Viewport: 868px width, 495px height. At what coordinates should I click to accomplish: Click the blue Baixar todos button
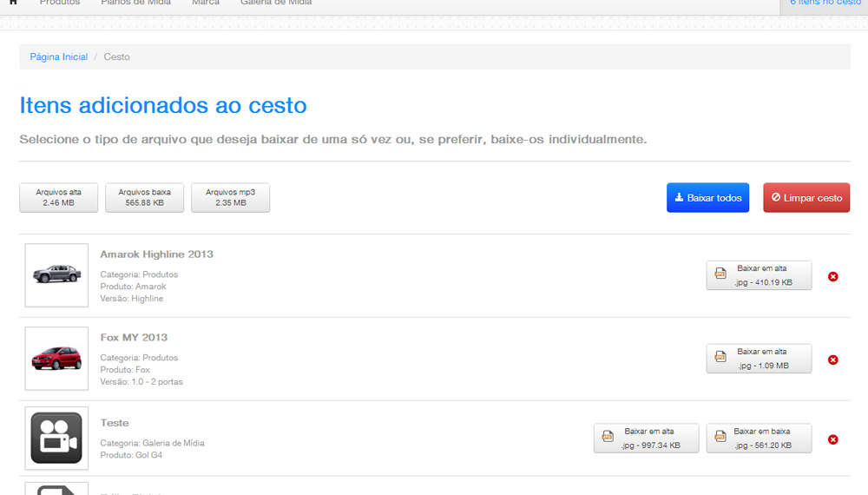(x=707, y=198)
